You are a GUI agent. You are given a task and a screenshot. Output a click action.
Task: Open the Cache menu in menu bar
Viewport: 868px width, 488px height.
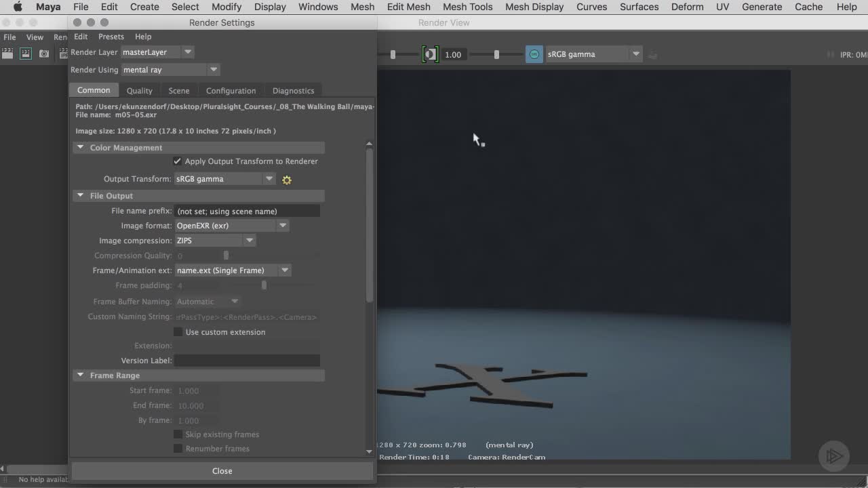(x=808, y=7)
